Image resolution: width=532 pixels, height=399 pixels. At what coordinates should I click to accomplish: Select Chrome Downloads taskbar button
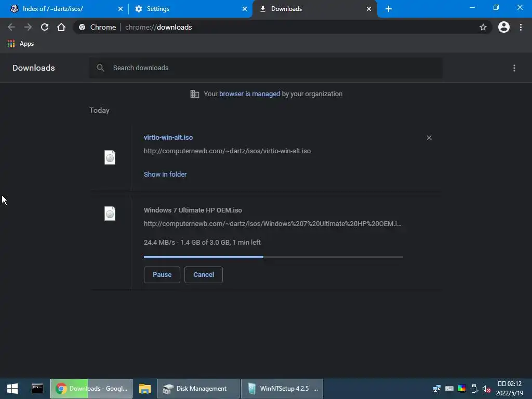(x=91, y=389)
